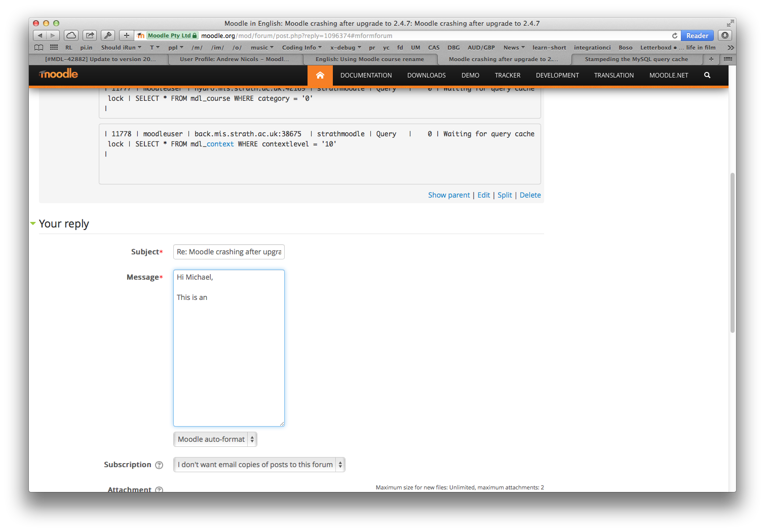Open the DBG bookmark
This screenshot has height=532, width=765.
pyautogui.click(x=453, y=48)
